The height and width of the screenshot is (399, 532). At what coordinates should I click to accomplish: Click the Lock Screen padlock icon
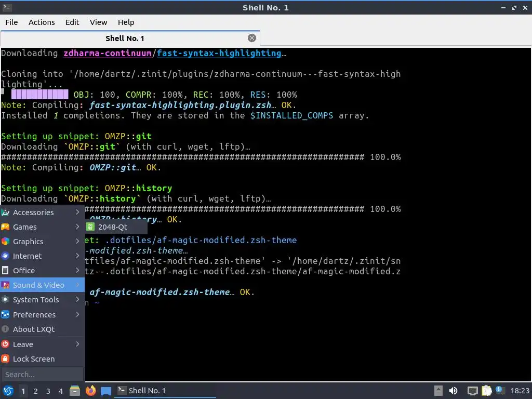(5, 359)
